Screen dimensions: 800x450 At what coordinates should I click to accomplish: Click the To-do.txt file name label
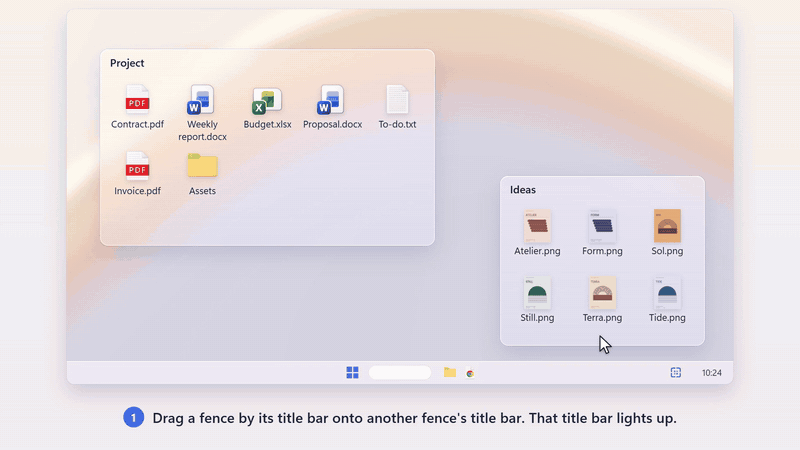[x=397, y=124]
